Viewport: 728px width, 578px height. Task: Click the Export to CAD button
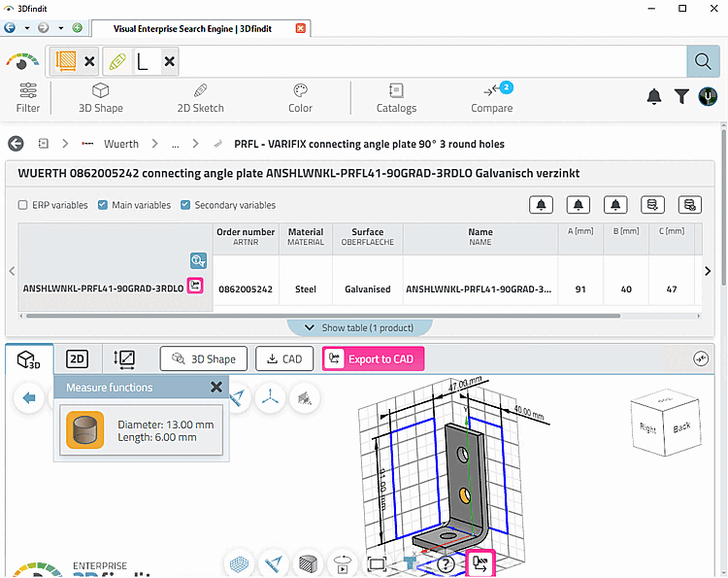(374, 358)
